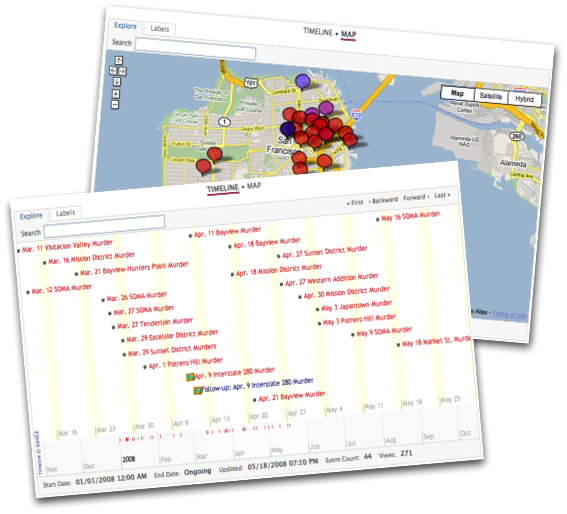Image resolution: width=567 pixels, height=514 pixels.
Task: Switch map view to Hybrid mode
Action: 524,99
